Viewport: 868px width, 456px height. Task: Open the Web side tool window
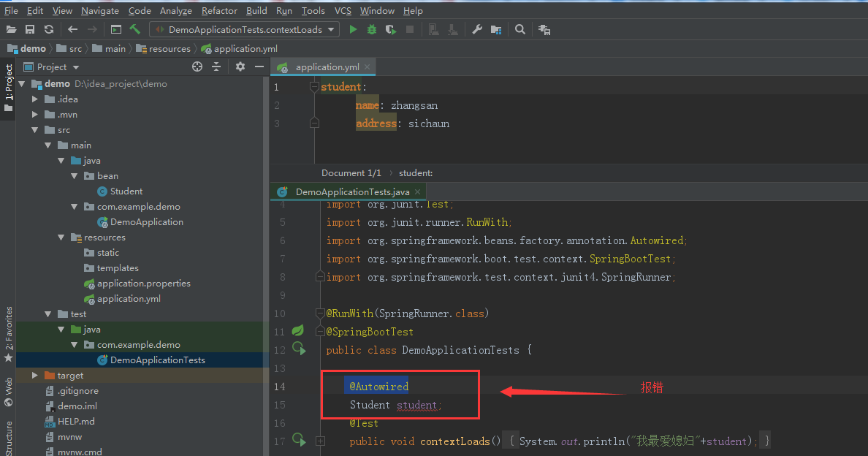tap(8, 392)
